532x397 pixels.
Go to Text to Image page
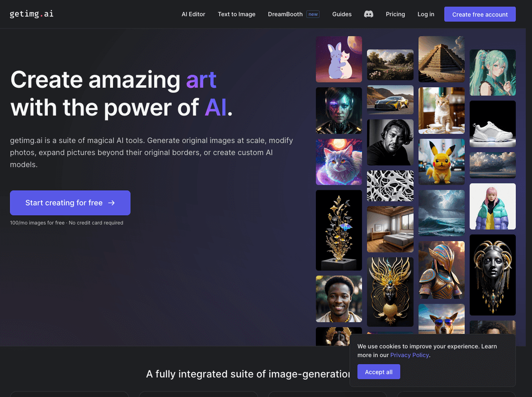point(236,14)
